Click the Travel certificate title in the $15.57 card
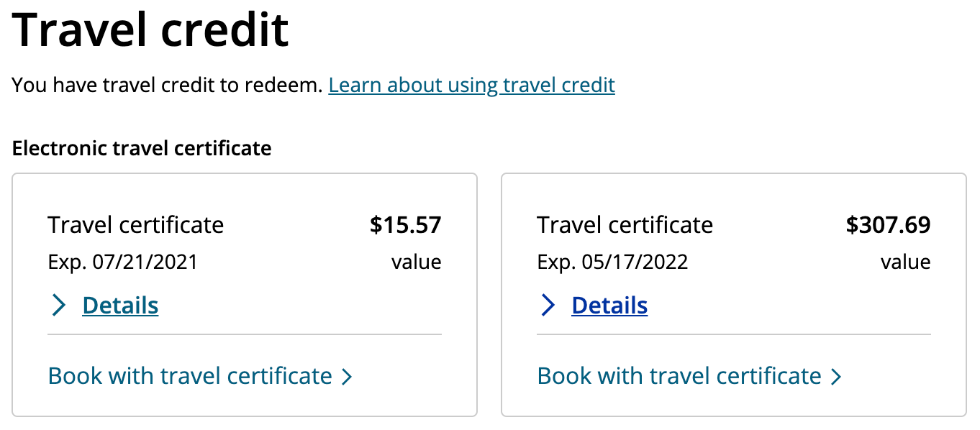The image size is (980, 430). [135, 225]
